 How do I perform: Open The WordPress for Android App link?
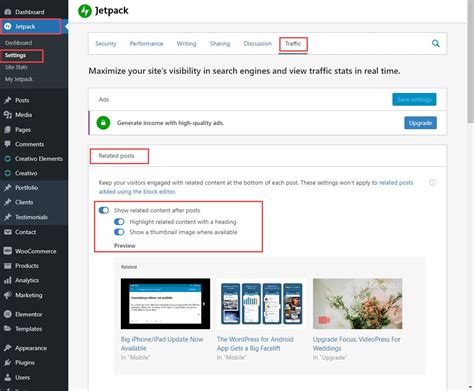click(x=255, y=344)
